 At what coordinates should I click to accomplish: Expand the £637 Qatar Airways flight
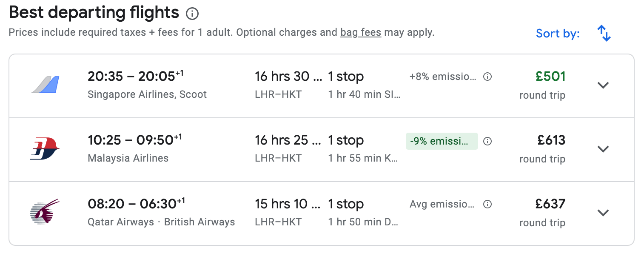pos(603,212)
